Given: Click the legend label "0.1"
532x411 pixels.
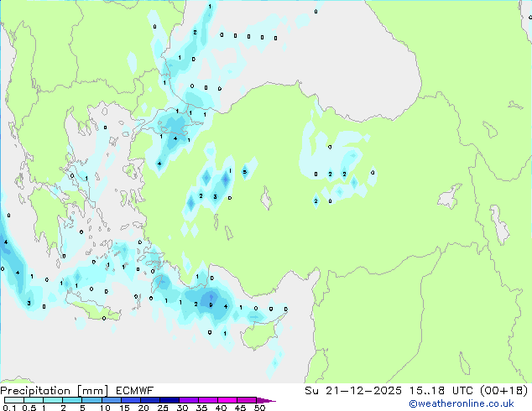Looking at the screenshot, I should click(x=9, y=408).
